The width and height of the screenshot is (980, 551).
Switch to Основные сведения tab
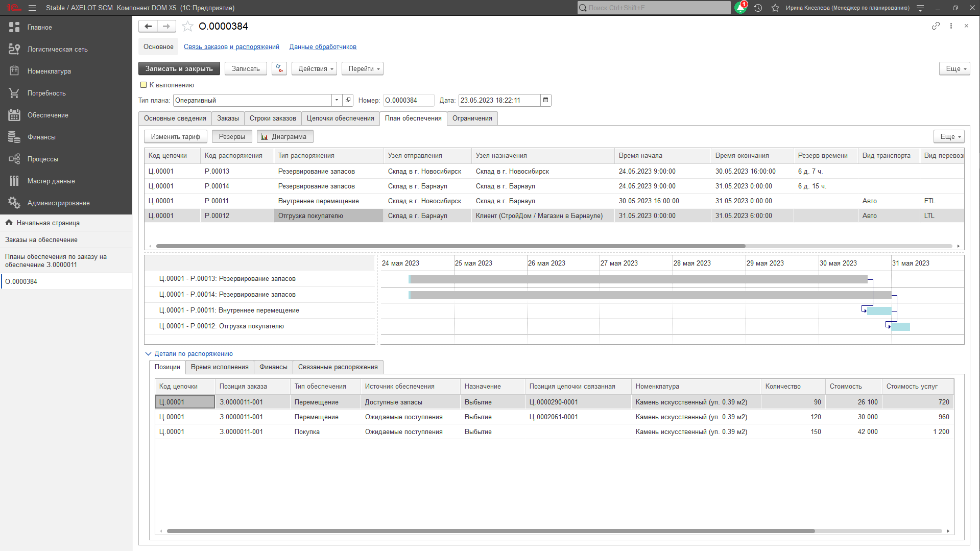(175, 118)
